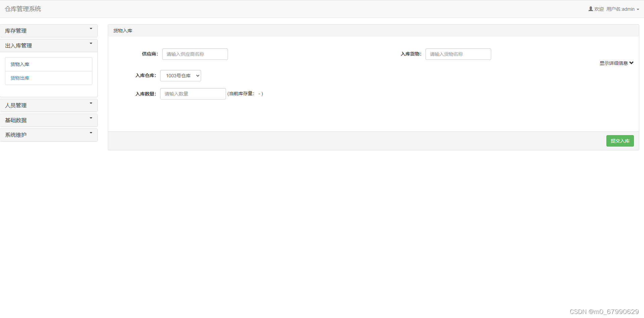Expand the 库存管理 sidebar section
The height and width of the screenshot is (318, 644).
(x=49, y=31)
